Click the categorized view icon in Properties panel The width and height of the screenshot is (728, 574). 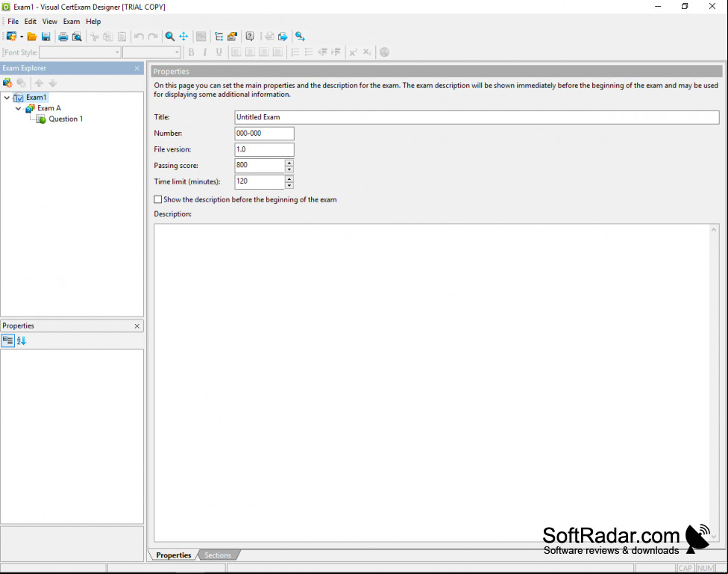tap(8, 340)
